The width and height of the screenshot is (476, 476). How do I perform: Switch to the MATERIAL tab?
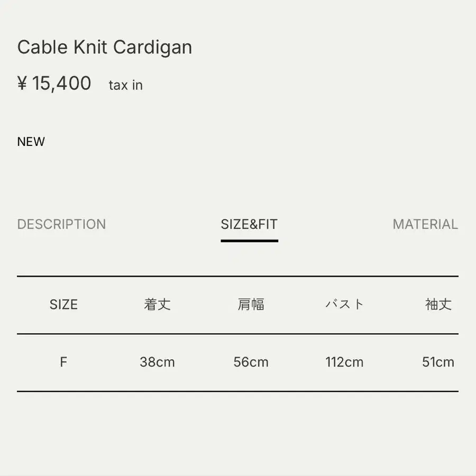[x=425, y=224]
